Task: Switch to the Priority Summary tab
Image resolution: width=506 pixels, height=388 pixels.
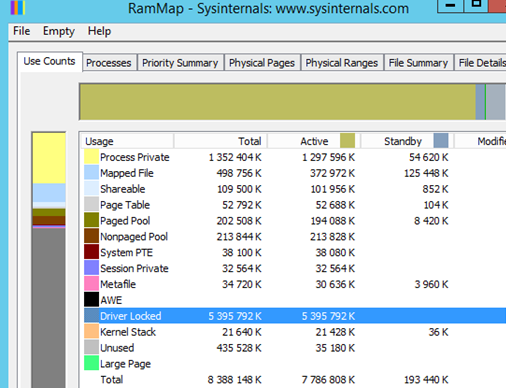Action: [180, 63]
